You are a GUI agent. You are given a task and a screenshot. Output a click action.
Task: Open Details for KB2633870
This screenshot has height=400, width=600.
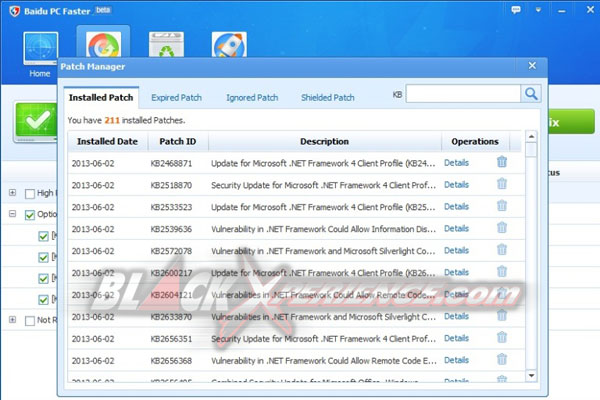456,316
